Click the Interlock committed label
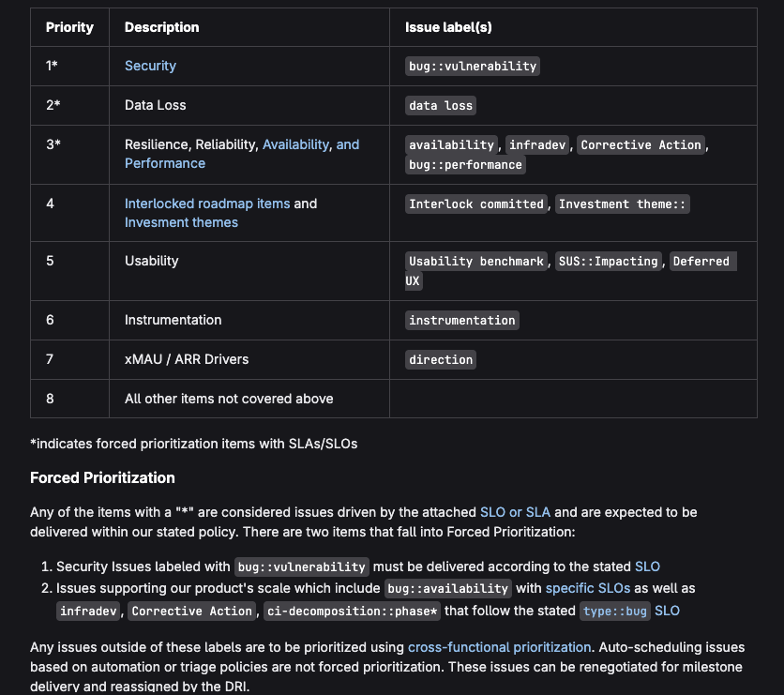Image resolution: width=784 pixels, height=695 pixels. tap(476, 204)
